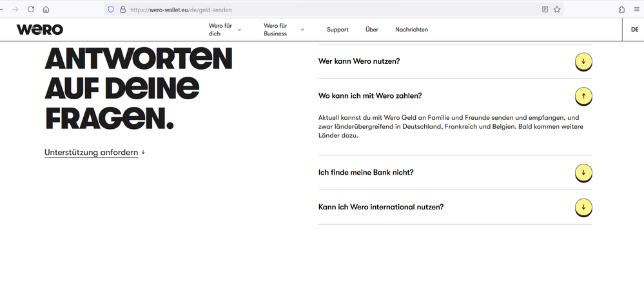Open the 'Wero für dich' dropdown menu
Viewport: 644px width, 281px height.
coord(224,30)
